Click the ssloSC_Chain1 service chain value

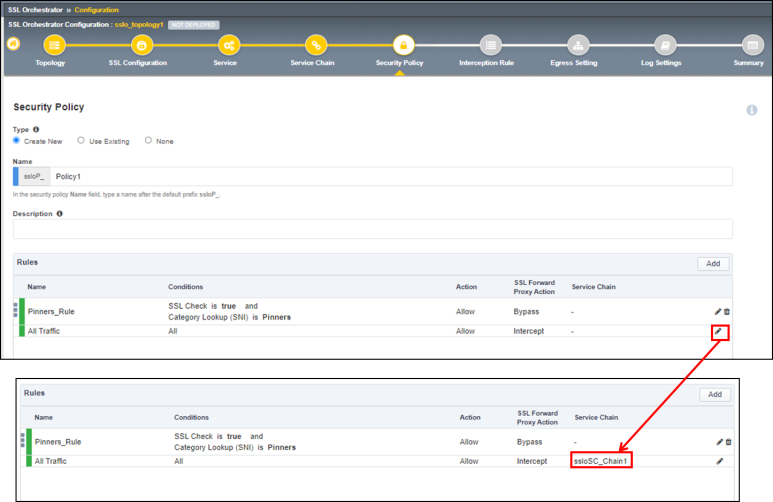tap(600, 461)
